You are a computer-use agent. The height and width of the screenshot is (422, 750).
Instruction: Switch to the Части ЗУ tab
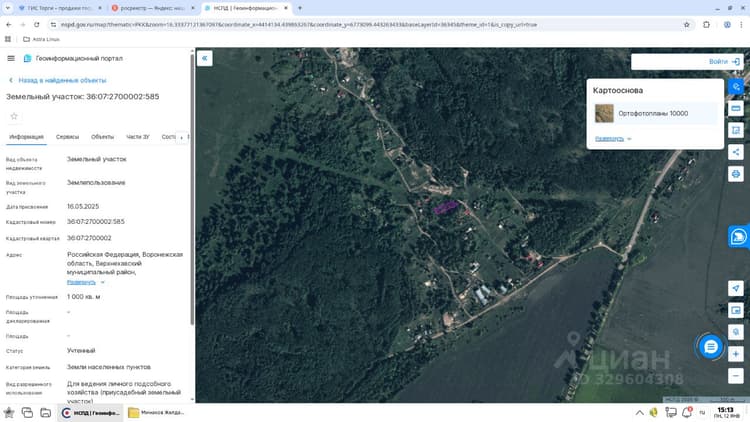pyautogui.click(x=138, y=137)
